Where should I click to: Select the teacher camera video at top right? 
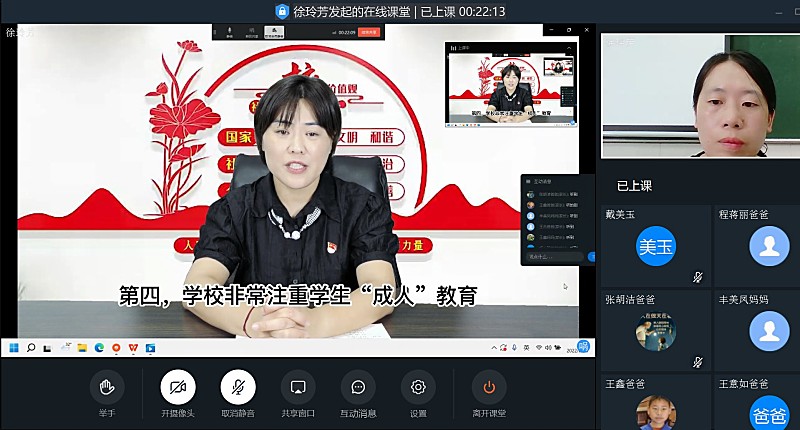[x=701, y=95]
